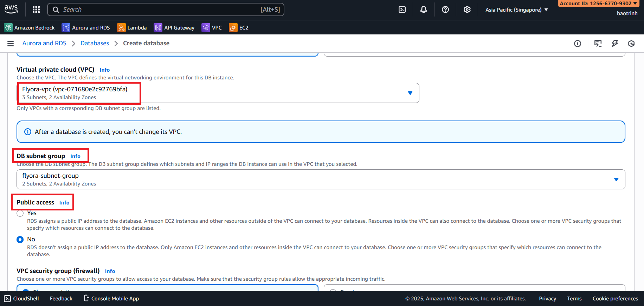
Task: Open CloudShell from the top bar icon
Action: [x=402, y=9]
